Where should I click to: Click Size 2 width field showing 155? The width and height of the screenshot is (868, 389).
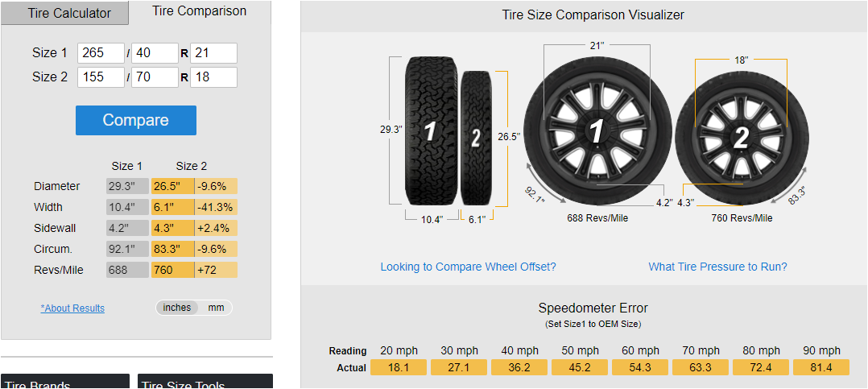tap(101, 77)
